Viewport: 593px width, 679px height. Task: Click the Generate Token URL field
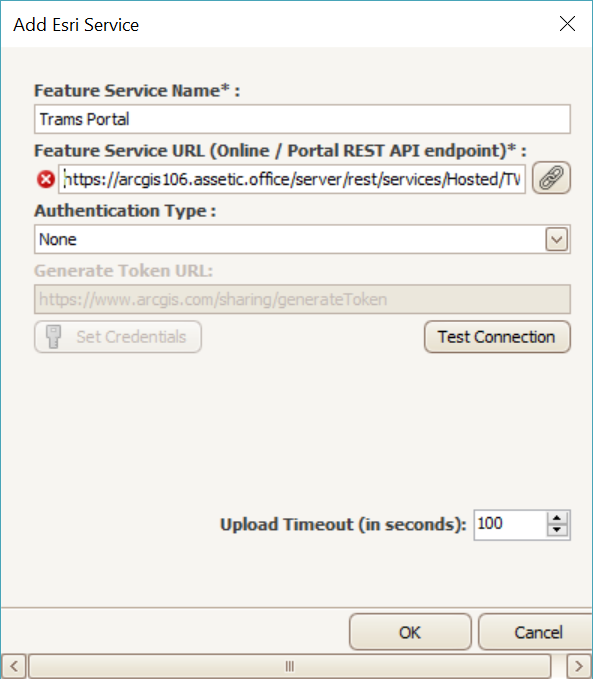coord(302,299)
